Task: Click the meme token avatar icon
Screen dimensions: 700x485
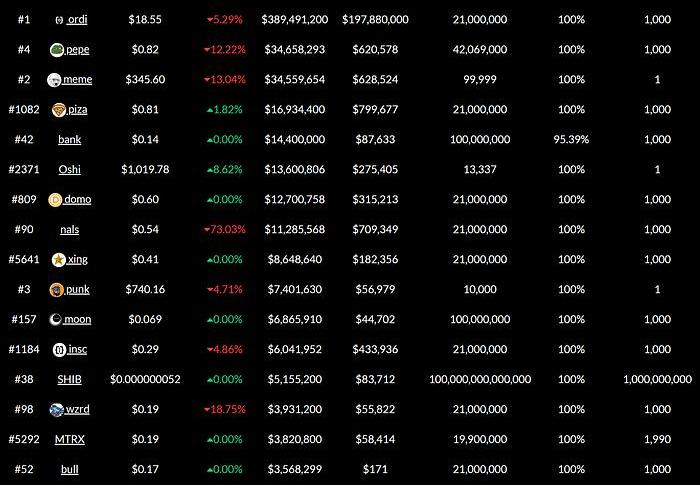Action: 54,80
